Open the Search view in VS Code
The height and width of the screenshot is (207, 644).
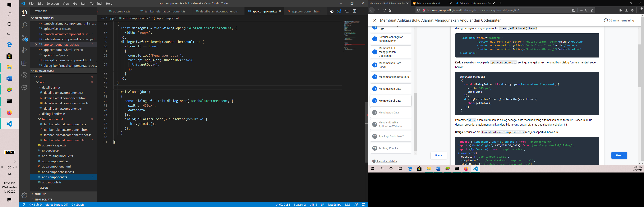tap(24, 25)
